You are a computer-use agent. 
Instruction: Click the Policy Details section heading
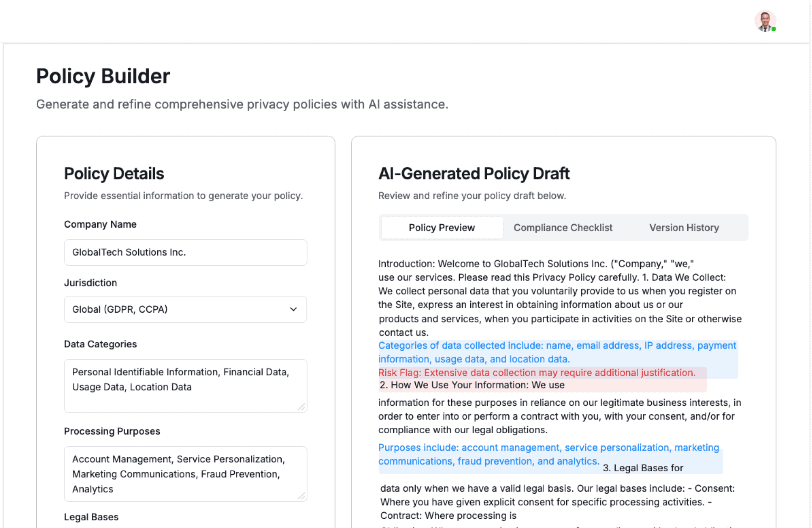114,174
